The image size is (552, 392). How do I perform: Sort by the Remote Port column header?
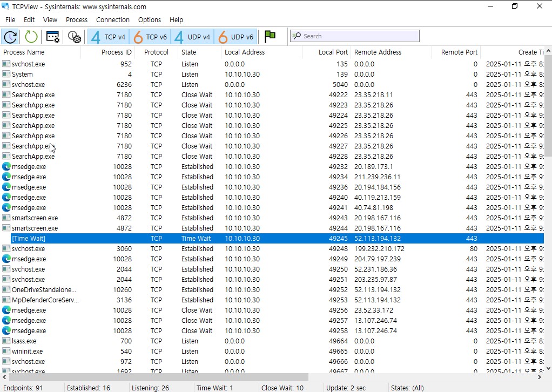click(456, 52)
